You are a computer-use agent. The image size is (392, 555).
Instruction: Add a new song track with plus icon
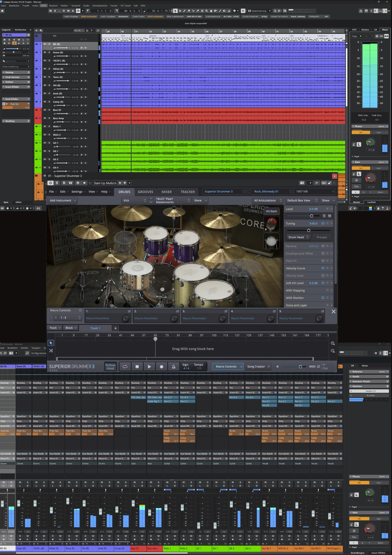tap(116, 328)
